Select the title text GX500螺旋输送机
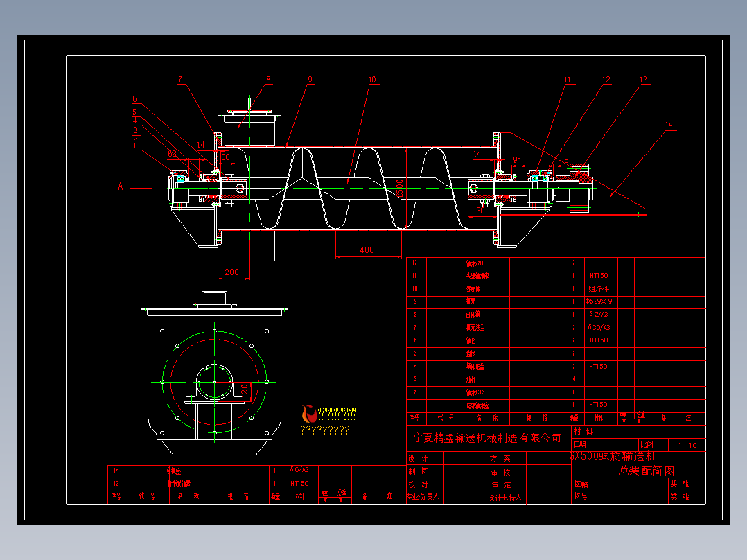Screen dimensions: 747x560 (x=613, y=456)
